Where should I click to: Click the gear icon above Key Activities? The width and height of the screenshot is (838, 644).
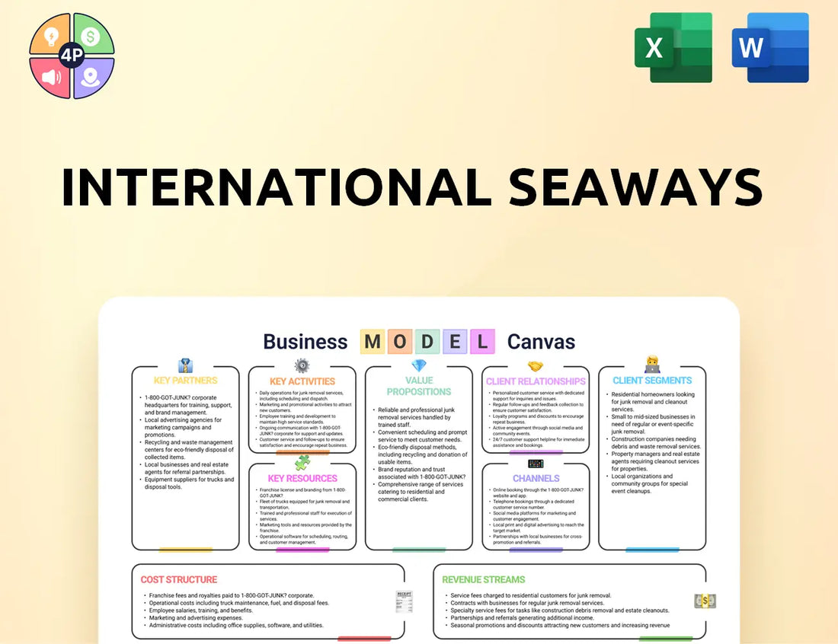[x=302, y=366]
